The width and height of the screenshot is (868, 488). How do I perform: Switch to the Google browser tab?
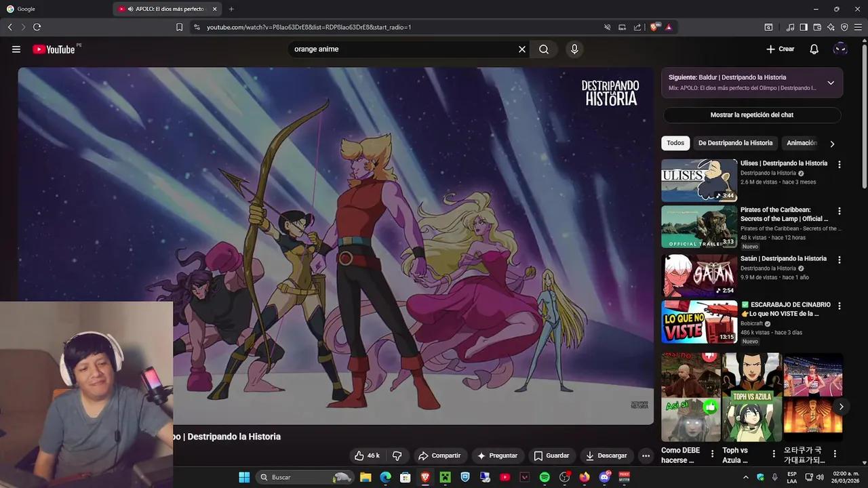tap(54, 9)
